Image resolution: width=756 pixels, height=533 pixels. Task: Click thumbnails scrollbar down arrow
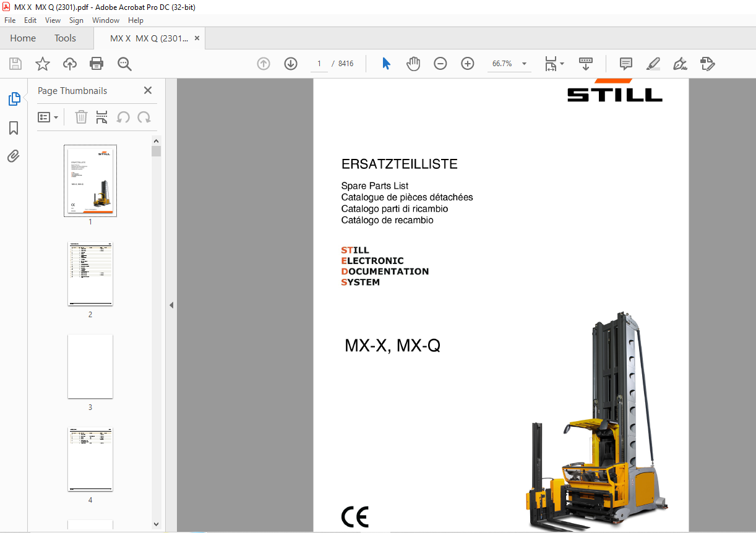pos(156,524)
